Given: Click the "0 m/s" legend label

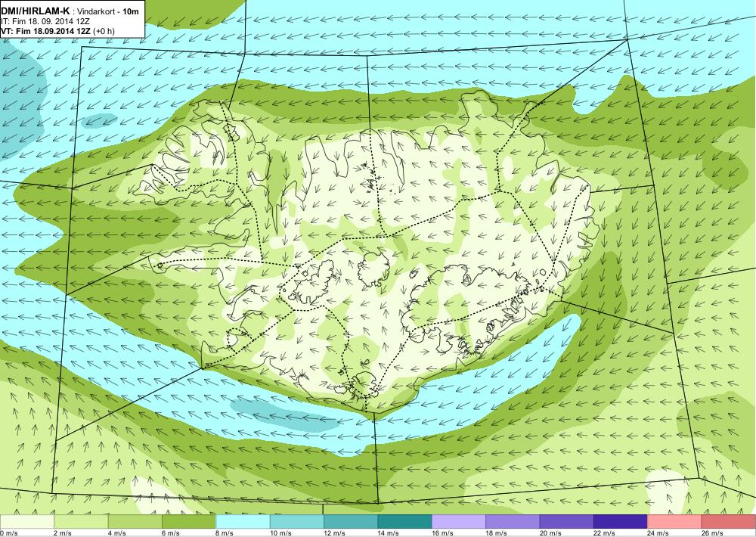Looking at the screenshot, I should (8, 533).
